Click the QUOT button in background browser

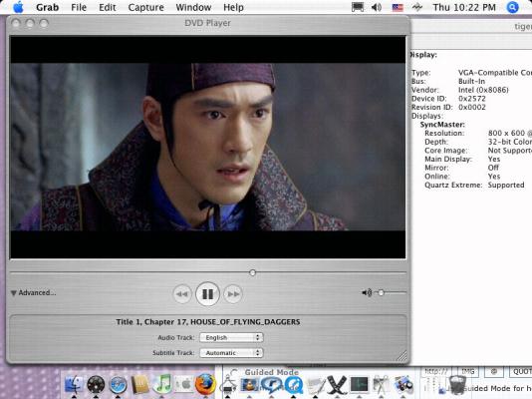point(521,371)
